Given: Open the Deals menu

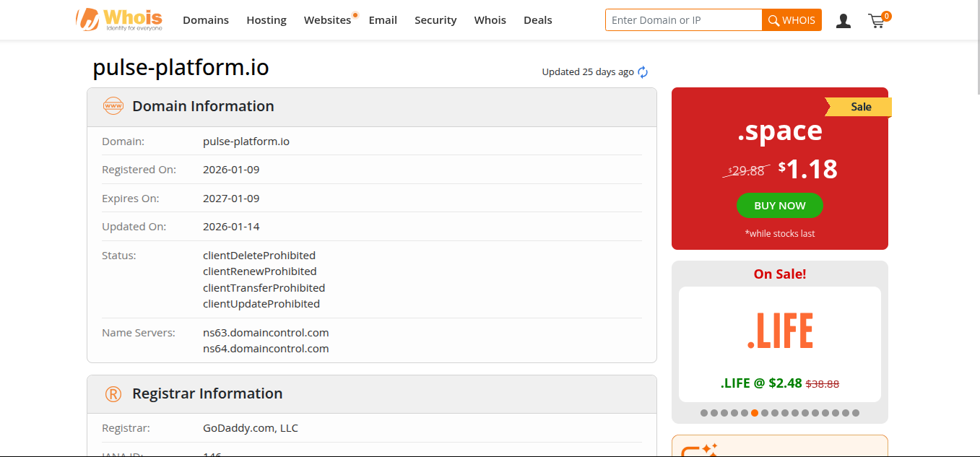Looking at the screenshot, I should click(x=538, y=20).
